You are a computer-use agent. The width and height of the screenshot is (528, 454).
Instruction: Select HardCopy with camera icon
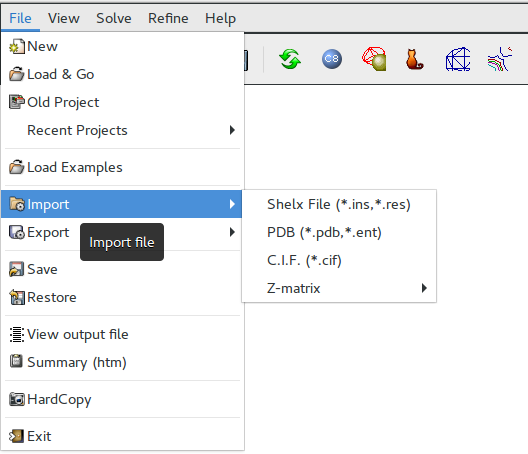pyautogui.click(x=122, y=399)
